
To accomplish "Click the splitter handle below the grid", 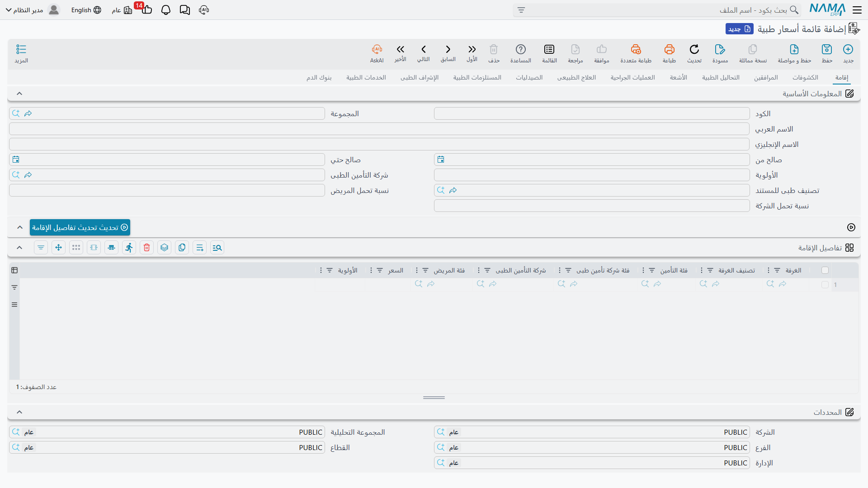I will [x=434, y=398].
